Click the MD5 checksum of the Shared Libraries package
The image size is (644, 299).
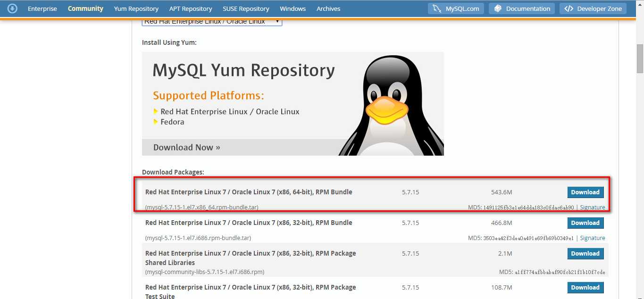[560, 272]
